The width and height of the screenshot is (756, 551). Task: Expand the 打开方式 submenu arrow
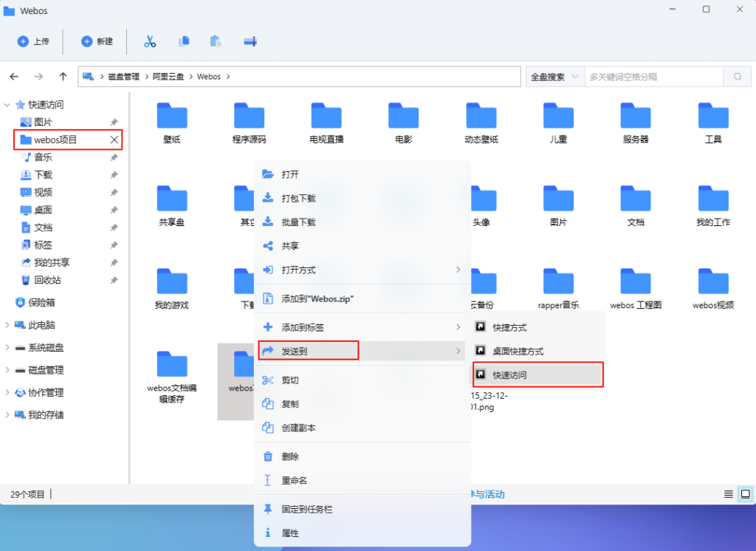point(458,270)
